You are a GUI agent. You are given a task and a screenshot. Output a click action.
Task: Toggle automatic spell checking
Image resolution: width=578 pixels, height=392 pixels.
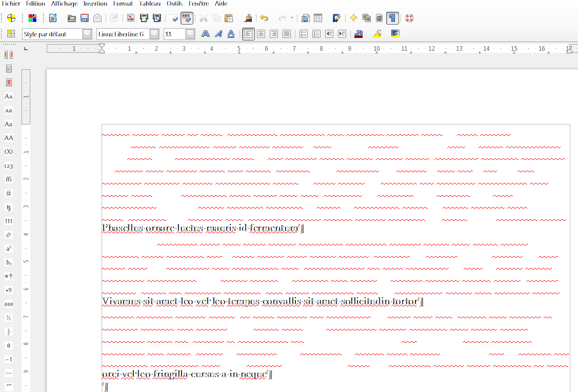(187, 18)
